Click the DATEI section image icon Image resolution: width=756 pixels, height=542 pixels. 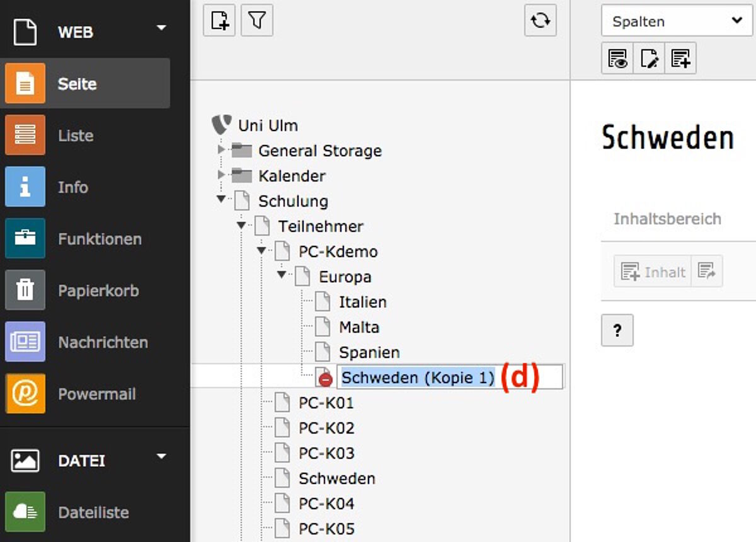(x=25, y=460)
